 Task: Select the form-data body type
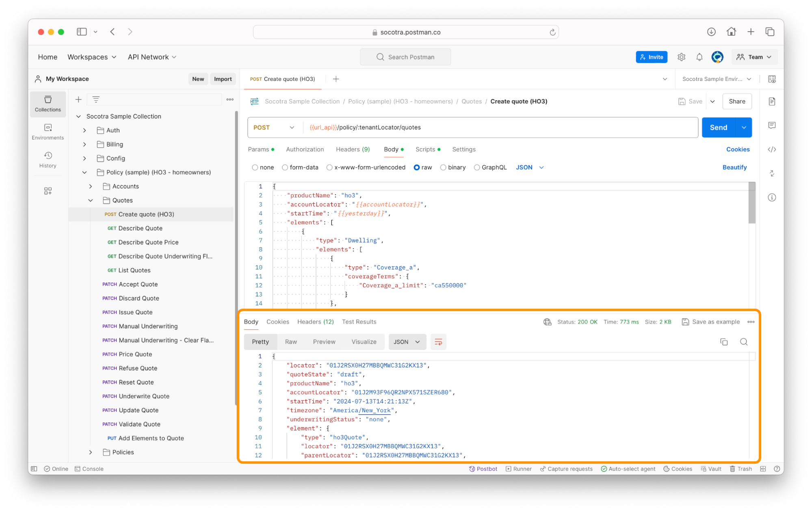[x=285, y=167]
